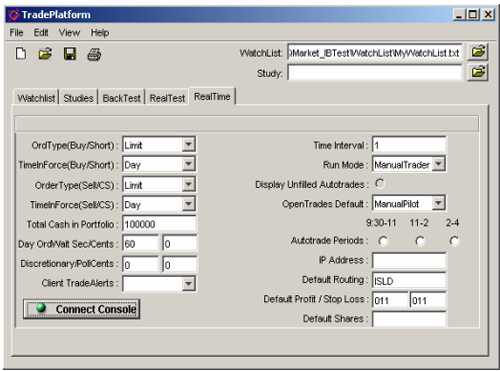The width and height of the screenshot is (500, 371).
Task: Click the Save floppy disk icon
Action: 70,54
